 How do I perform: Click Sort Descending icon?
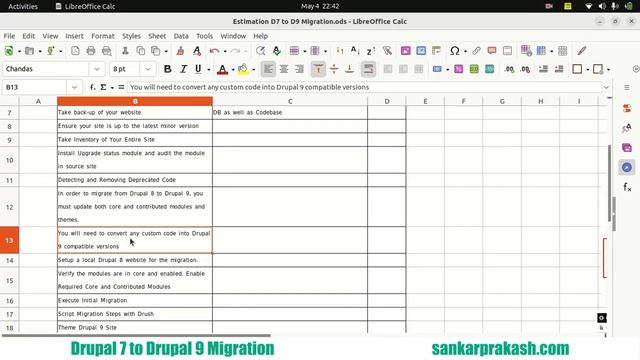[x=371, y=51]
